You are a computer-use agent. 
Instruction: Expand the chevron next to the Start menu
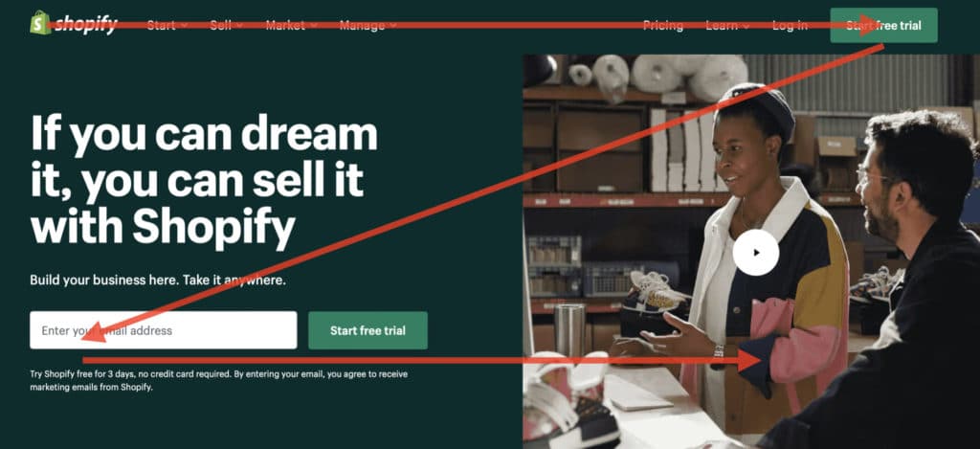point(185,26)
